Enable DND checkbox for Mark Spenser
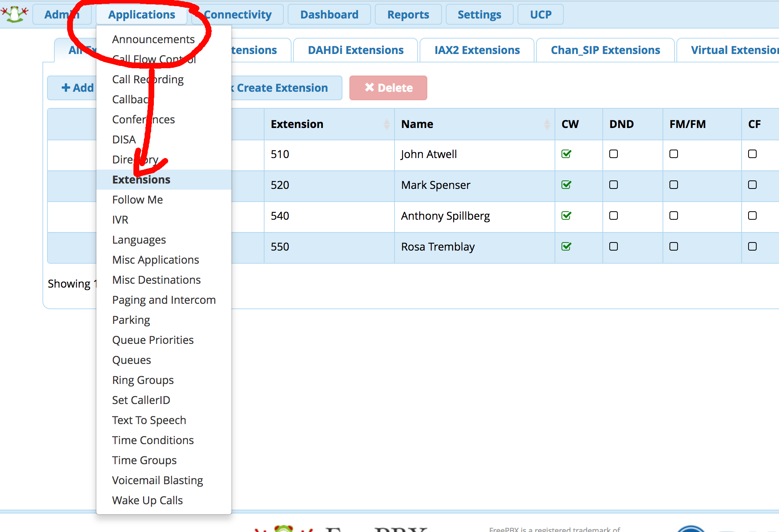 614,184
